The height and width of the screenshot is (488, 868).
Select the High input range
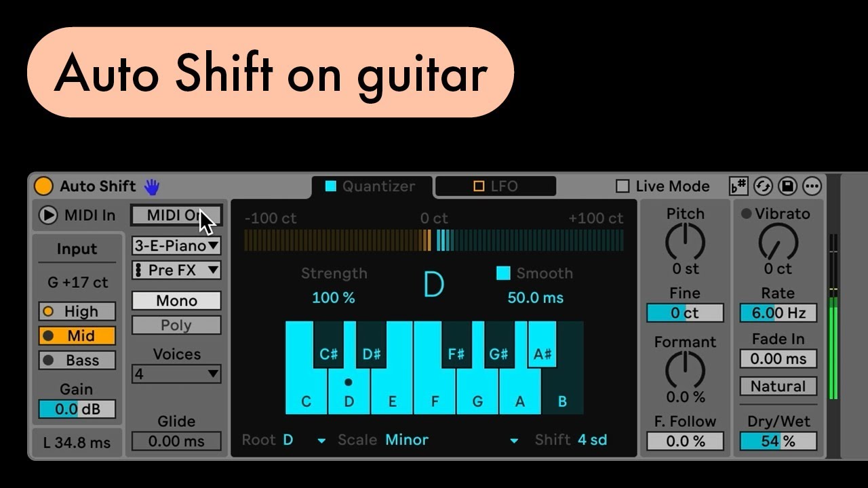(x=77, y=312)
